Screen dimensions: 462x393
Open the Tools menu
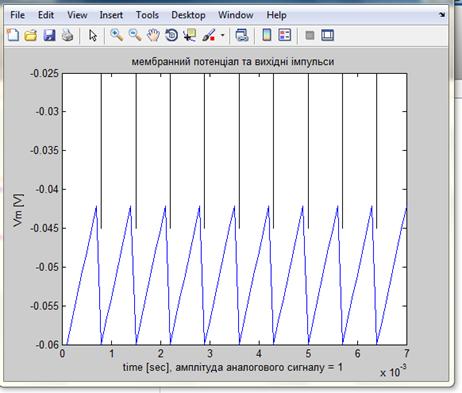pyautogui.click(x=147, y=15)
